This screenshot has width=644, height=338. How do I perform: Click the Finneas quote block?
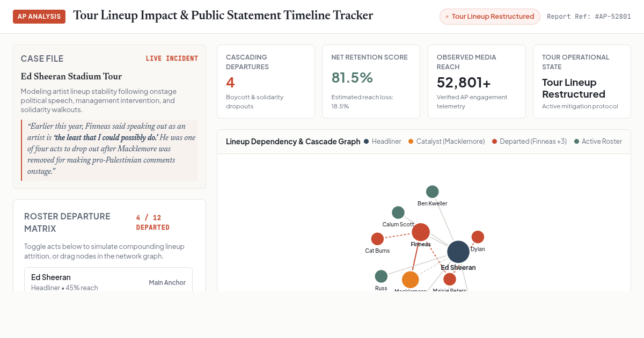click(109, 149)
